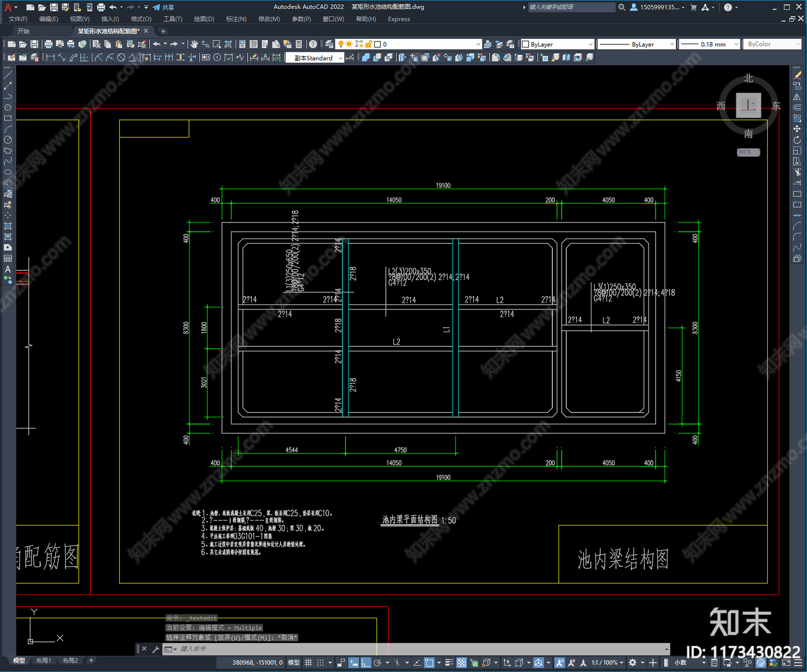The image size is (807, 672).
Task: Toggle snap mode in the status bar
Action: coord(320,662)
